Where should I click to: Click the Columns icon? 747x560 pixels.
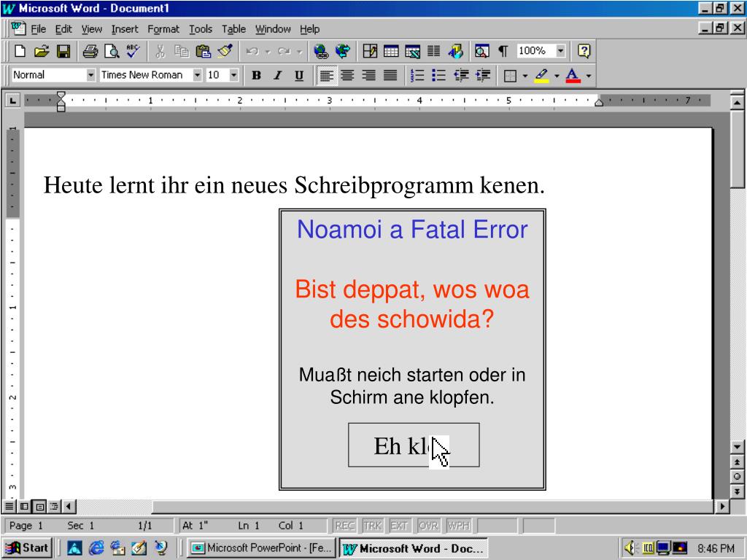433,51
